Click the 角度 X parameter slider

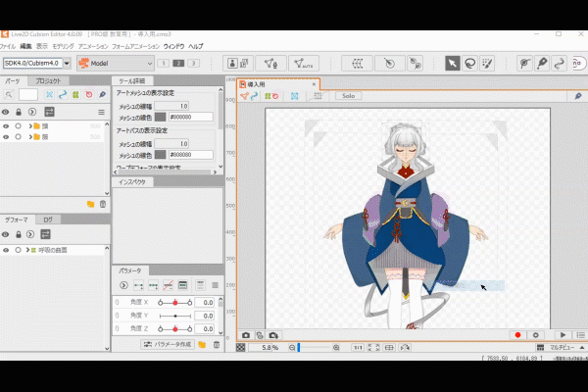point(174,303)
